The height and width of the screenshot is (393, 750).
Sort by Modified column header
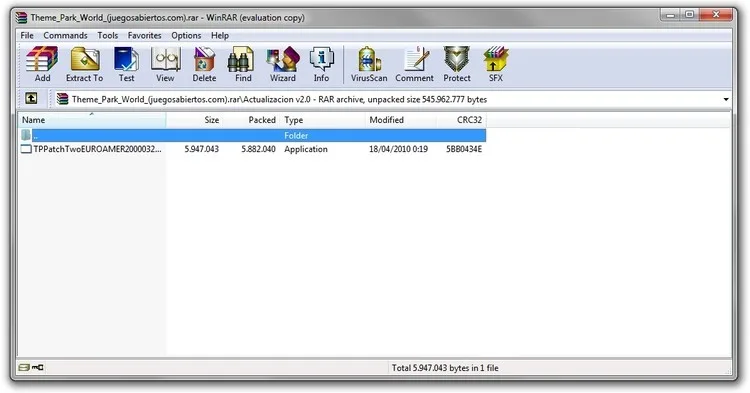tap(401, 120)
